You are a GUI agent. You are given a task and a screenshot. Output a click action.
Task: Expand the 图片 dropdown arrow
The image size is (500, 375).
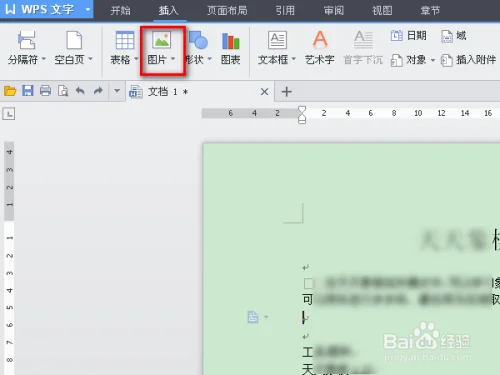click(173, 59)
